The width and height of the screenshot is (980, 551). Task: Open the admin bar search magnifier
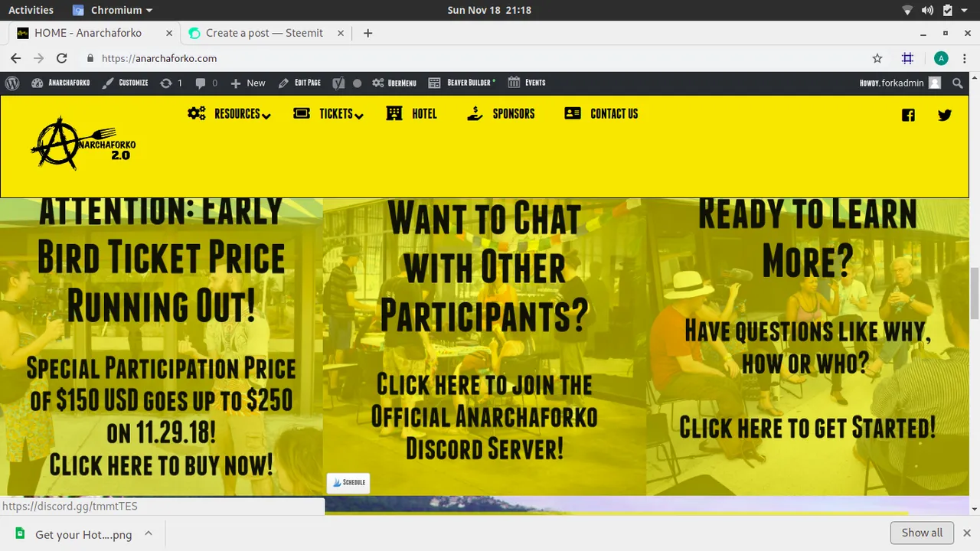click(958, 83)
